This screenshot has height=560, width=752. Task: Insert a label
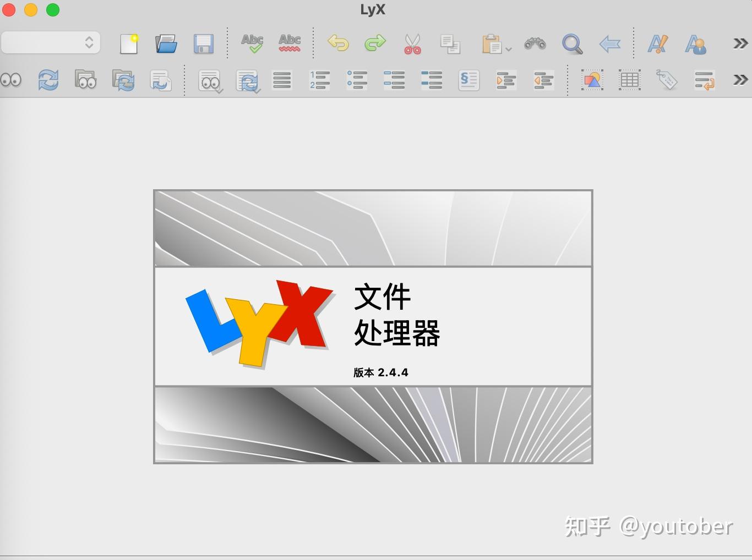click(667, 80)
